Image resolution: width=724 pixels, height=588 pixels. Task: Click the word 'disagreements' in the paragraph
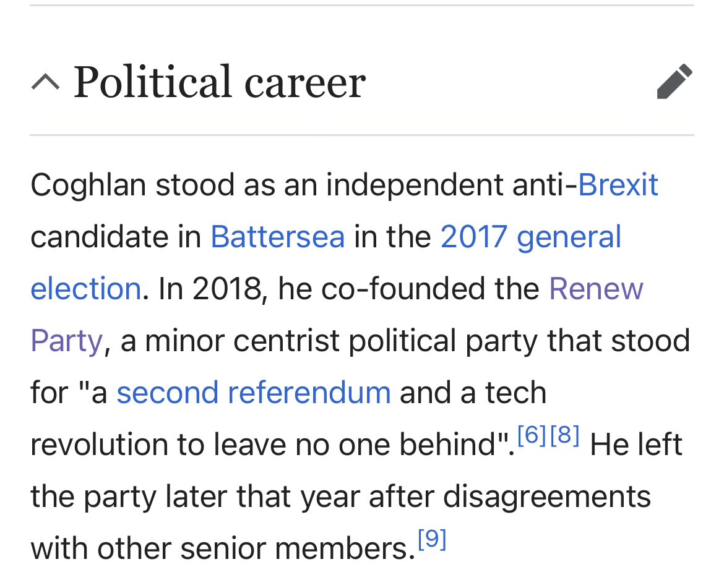coord(546,498)
